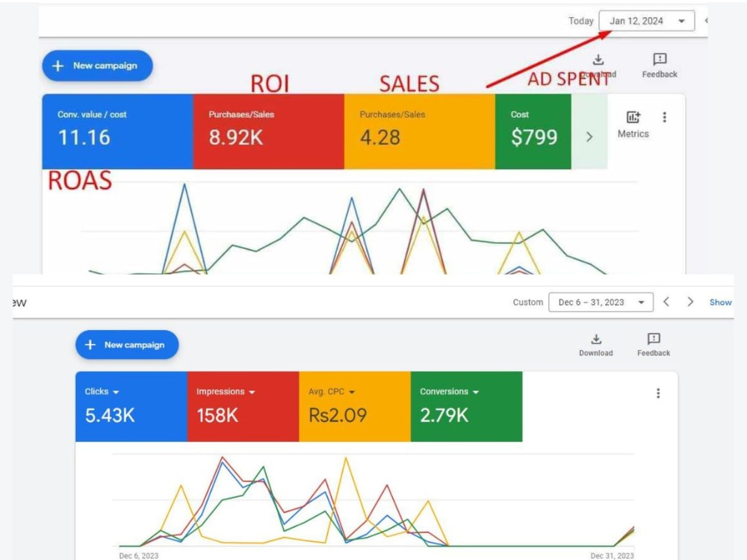Screen dimensions: 747x560
Task: Select the yellow Purchases/Sales 4.28 card
Action: 420,131
